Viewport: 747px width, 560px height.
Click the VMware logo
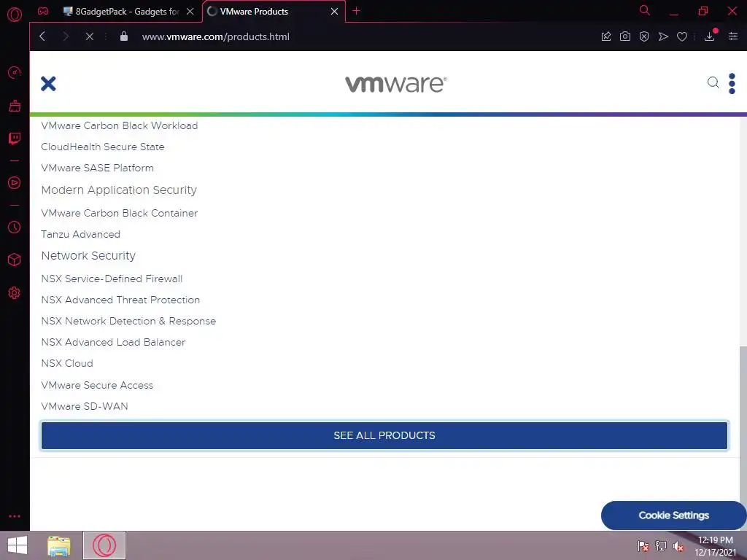[x=395, y=84]
